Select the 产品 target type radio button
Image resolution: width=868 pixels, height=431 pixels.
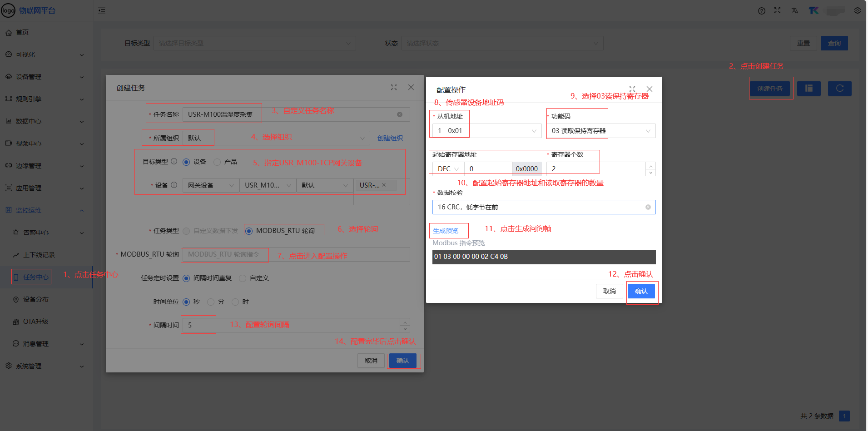[217, 162]
